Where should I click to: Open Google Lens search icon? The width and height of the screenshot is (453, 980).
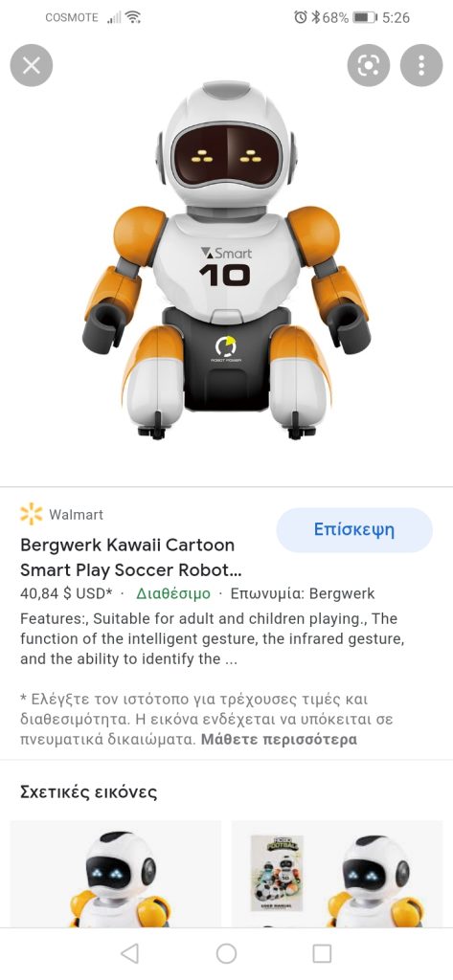369,65
